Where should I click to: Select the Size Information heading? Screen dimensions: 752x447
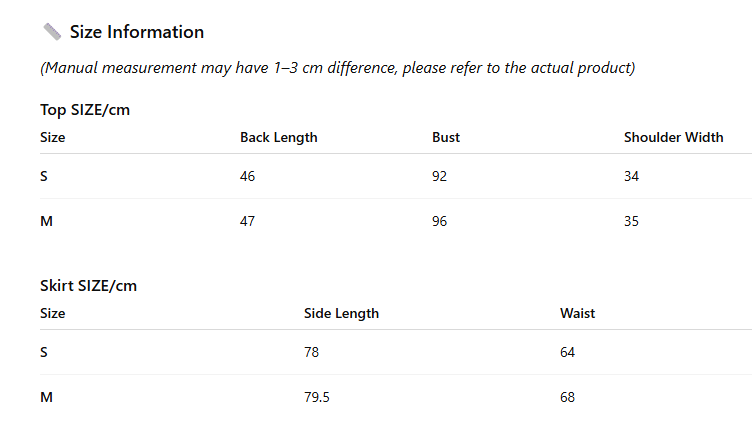[137, 32]
